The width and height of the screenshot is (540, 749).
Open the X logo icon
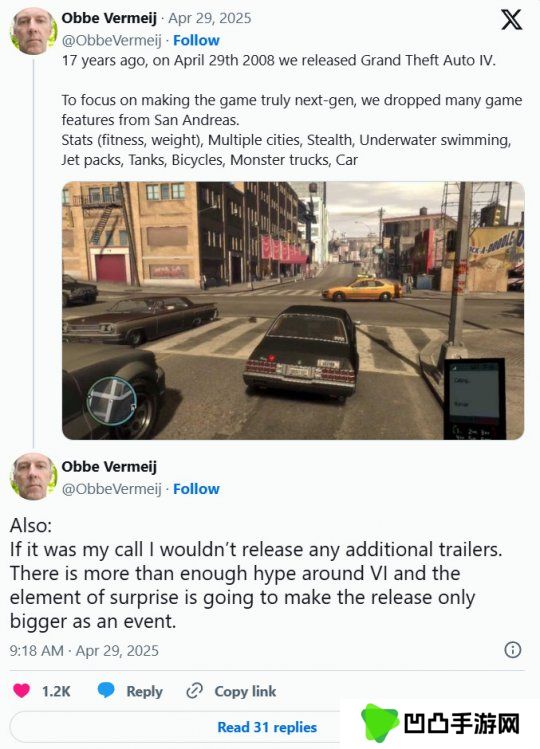[x=511, y=20]
